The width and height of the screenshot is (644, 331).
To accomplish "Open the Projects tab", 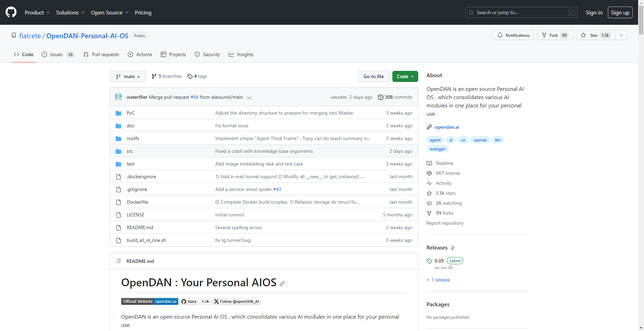I will (x=173, y=54).
